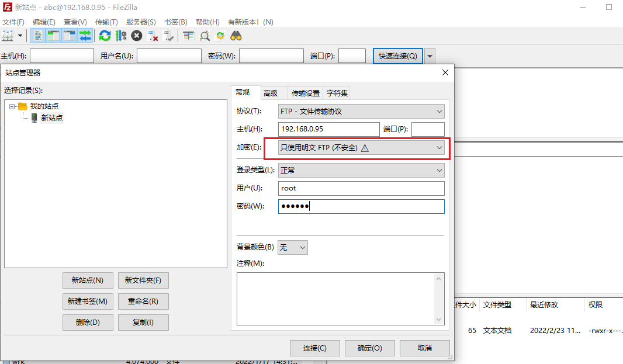Click the site 密码(W) password field
The height and width of the screenshot is (364, 623).
(x=361, y=206)
